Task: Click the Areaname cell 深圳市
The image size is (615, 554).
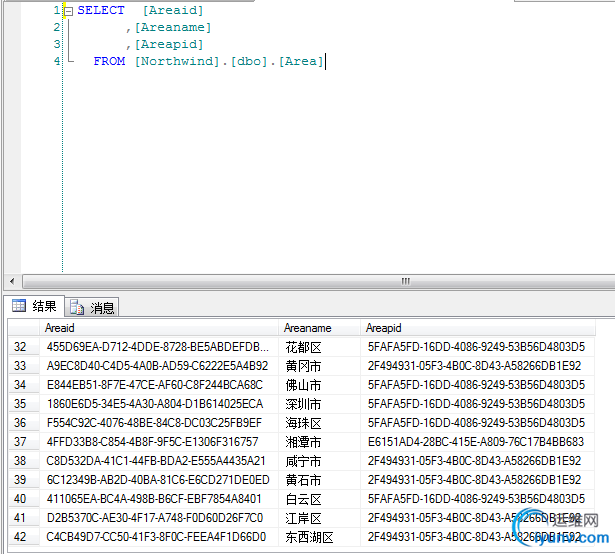Action: point(319,404)
